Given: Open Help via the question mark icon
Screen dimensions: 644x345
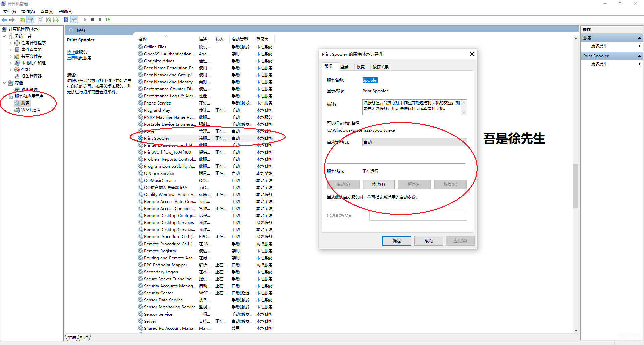Looking at the screenshot, I should coord(66,20).
